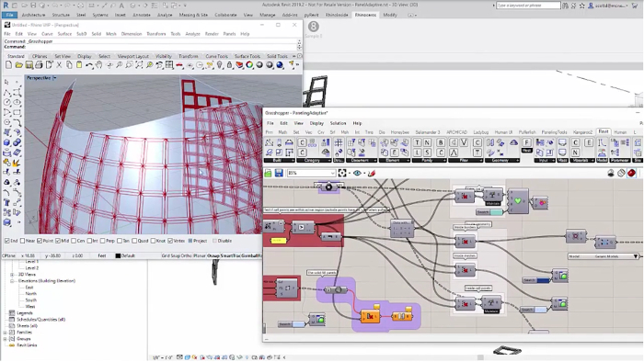Click the File button in Revit ribbon
Image resolution: width=644 pixels, height=362 pixels.
[9, 15]
